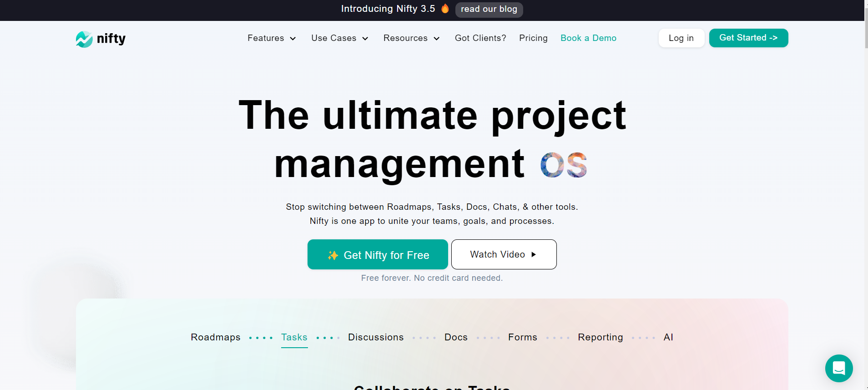Viewport: 868px width, 390px height.
Task: Open the Resources menu
Action: click(x=411, y=38)
